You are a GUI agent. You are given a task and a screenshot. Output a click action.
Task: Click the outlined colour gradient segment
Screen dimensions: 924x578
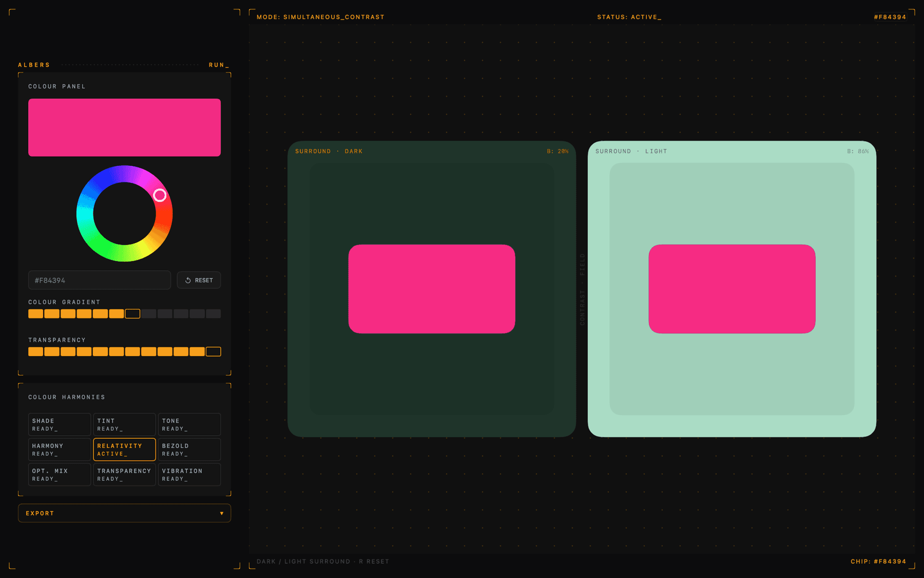tap(132, 314)
